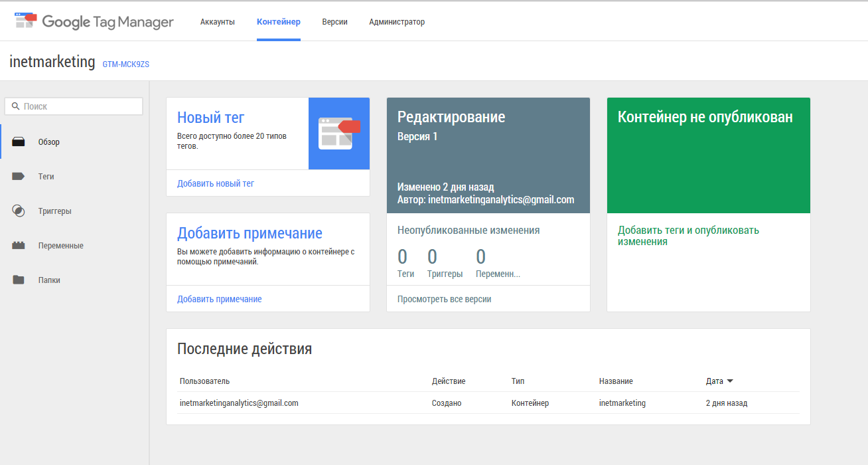Screen dimensions: 868x465
Task: Click the Автор email in editing card
Action: pos(501,200)
